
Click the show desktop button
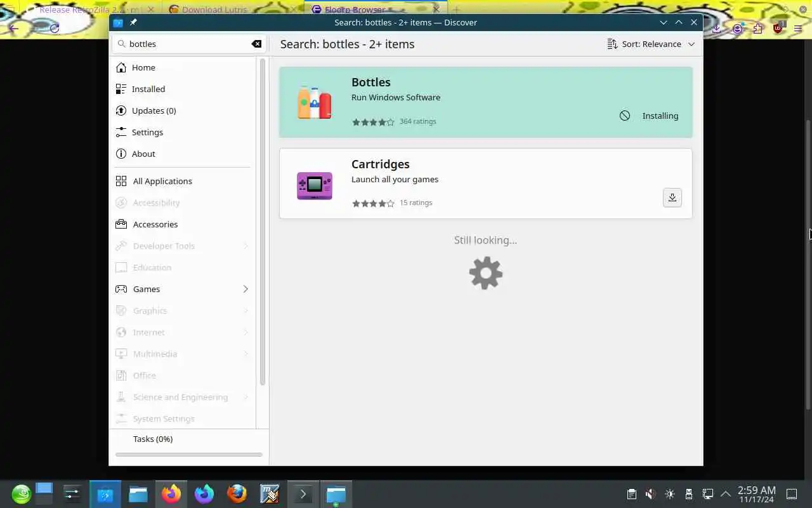(792, 494)
